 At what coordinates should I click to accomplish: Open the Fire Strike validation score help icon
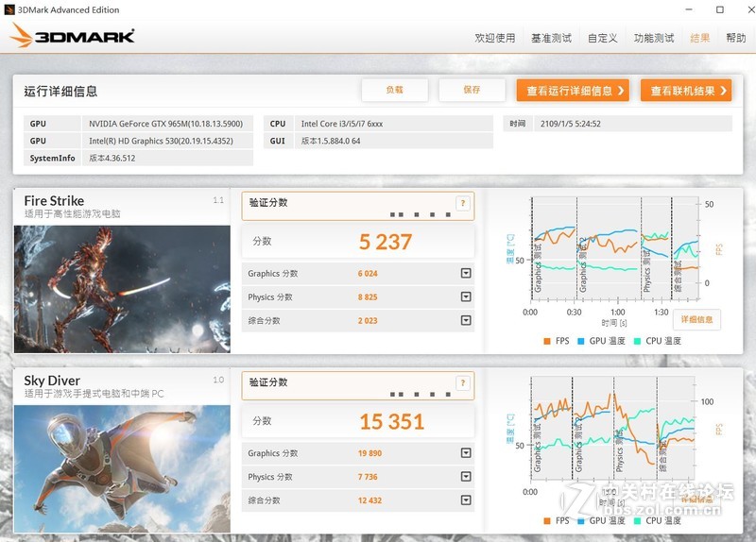tap(463, 203)
